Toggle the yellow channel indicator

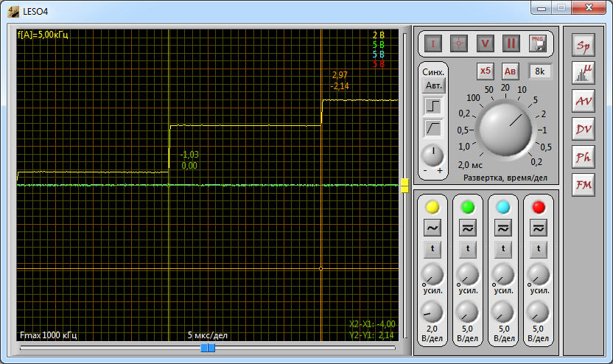(432, 207)
